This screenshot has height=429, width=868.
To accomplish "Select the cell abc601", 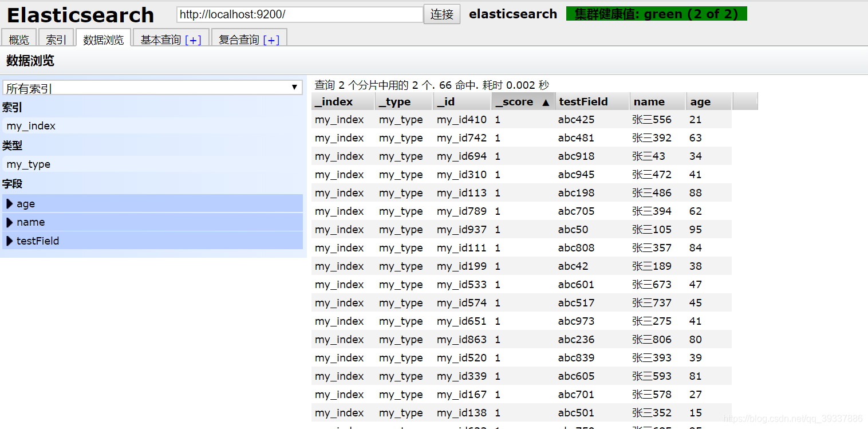I will click(576, 285).
